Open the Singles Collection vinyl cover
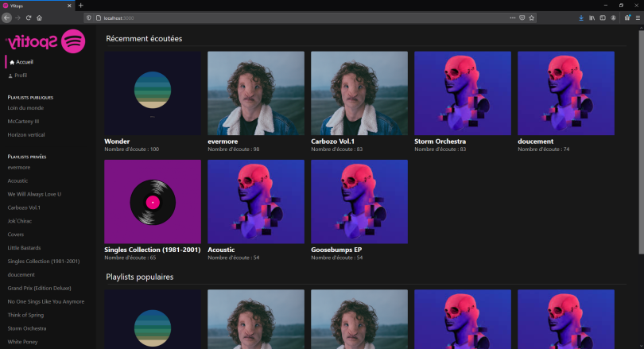This screenshot has height=349, width=644. 153,202
